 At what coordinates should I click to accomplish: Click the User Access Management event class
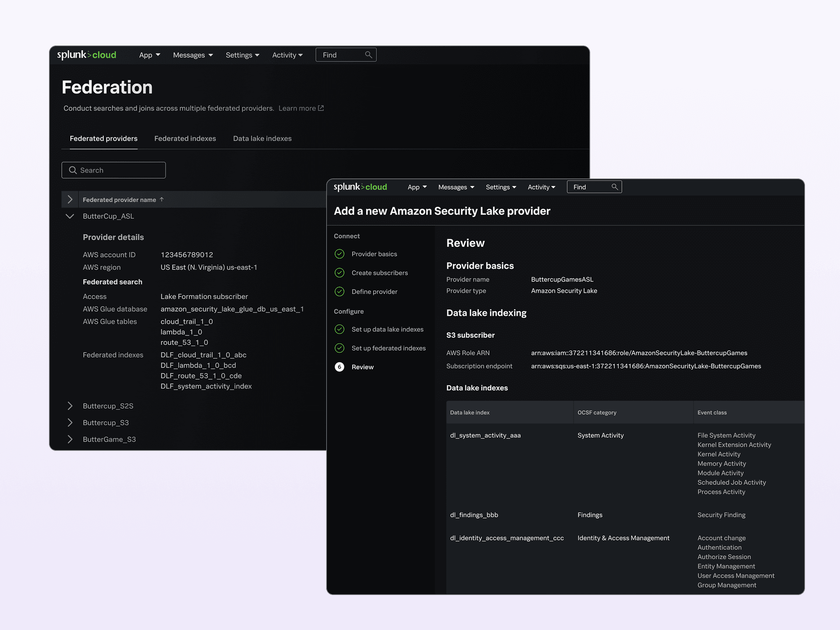tap(736, 576)
